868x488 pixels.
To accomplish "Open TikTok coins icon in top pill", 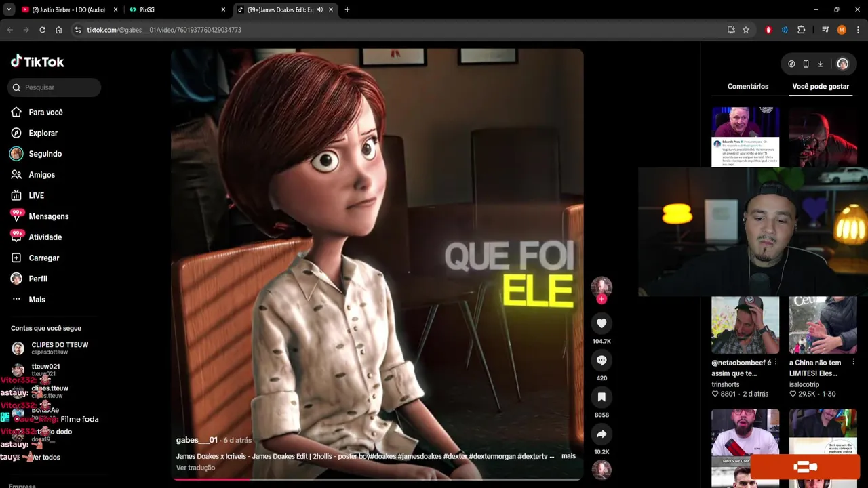I will point(791,64).
